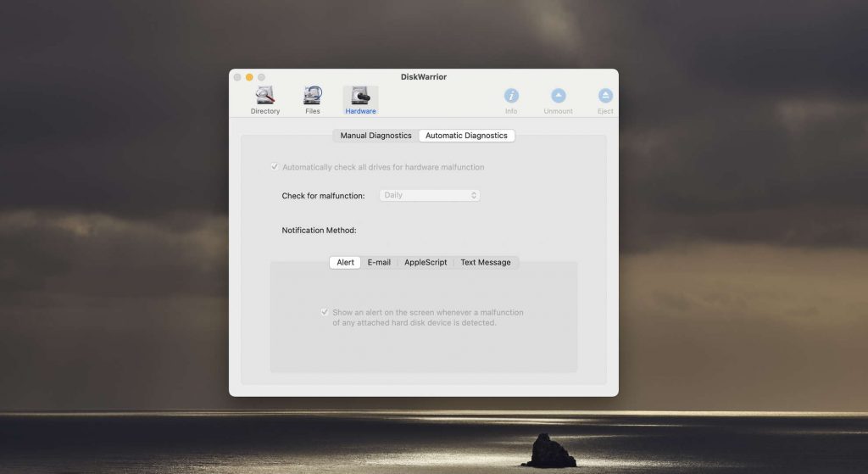Click the DiskWarrior window title text
Image resolution: width=868 pixels, height=474 pixels.
(424, 77)
